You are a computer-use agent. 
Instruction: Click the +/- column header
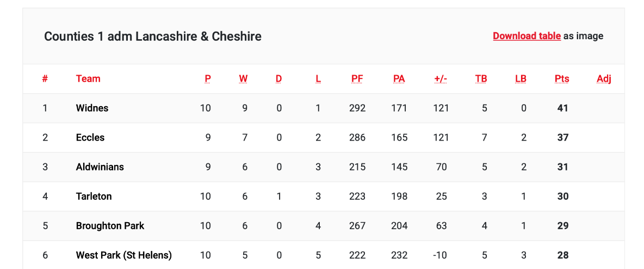coord(441,78)
